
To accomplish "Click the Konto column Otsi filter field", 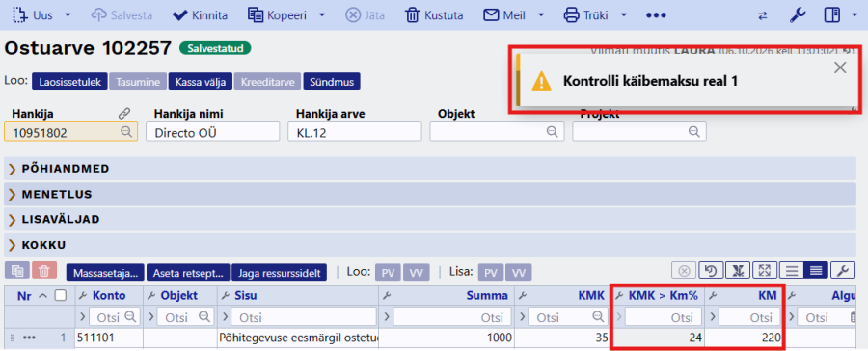I will tap(114, 317).
